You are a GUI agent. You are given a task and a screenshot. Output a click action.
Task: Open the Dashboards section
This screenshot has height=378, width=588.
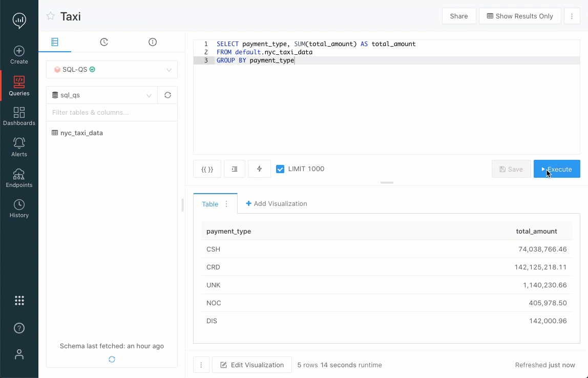click(x=19, y=116)
